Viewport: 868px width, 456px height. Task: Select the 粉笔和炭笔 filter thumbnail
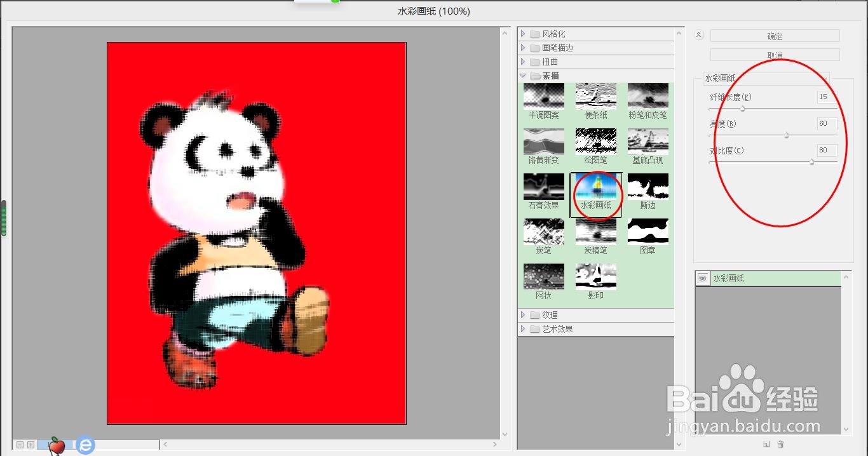[648, 97]
